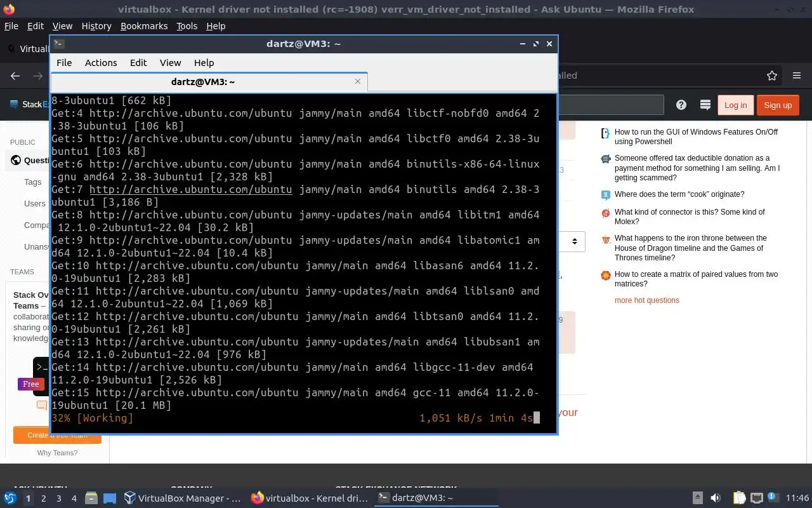Click the "32% [Working]" progress text
Image resolution: width=812 pixels, height=508 pixels.
tap(93, 418)
